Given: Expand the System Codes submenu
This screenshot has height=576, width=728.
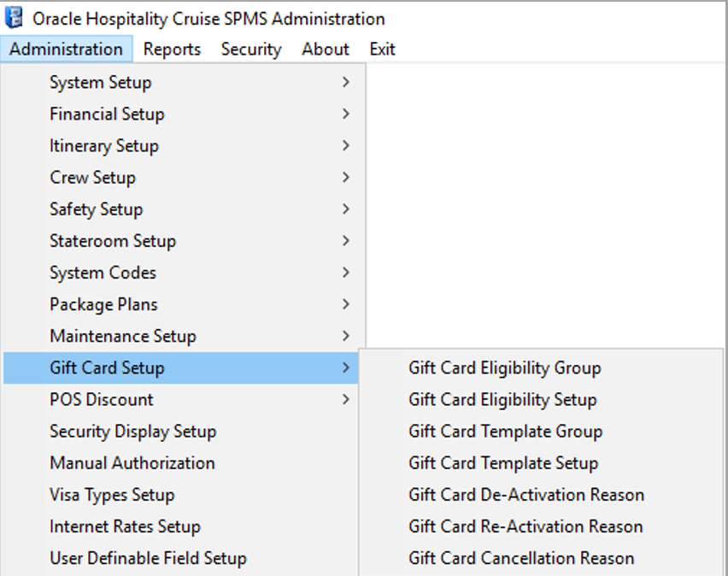Looking at the screenshot, I should tap(181, 273).
